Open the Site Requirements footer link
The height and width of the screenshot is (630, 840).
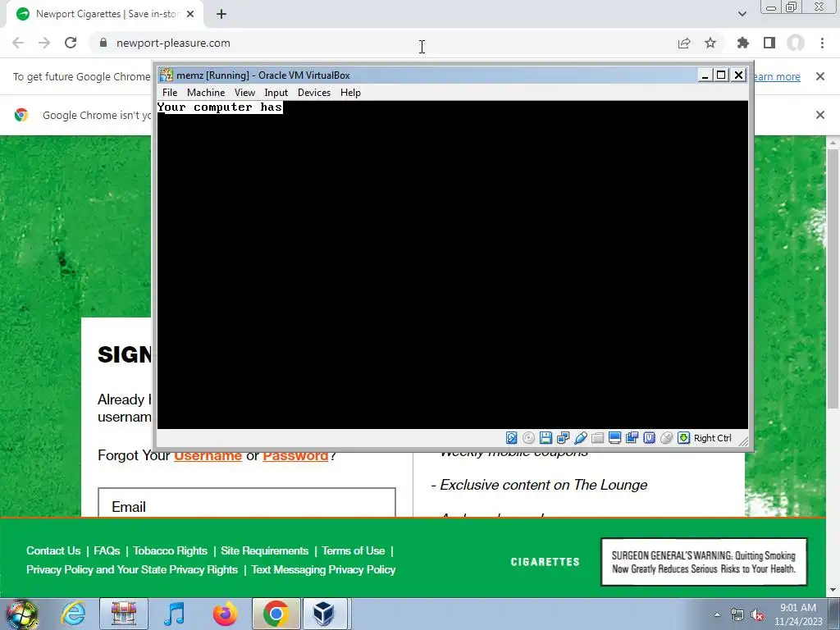pos(265,550)
